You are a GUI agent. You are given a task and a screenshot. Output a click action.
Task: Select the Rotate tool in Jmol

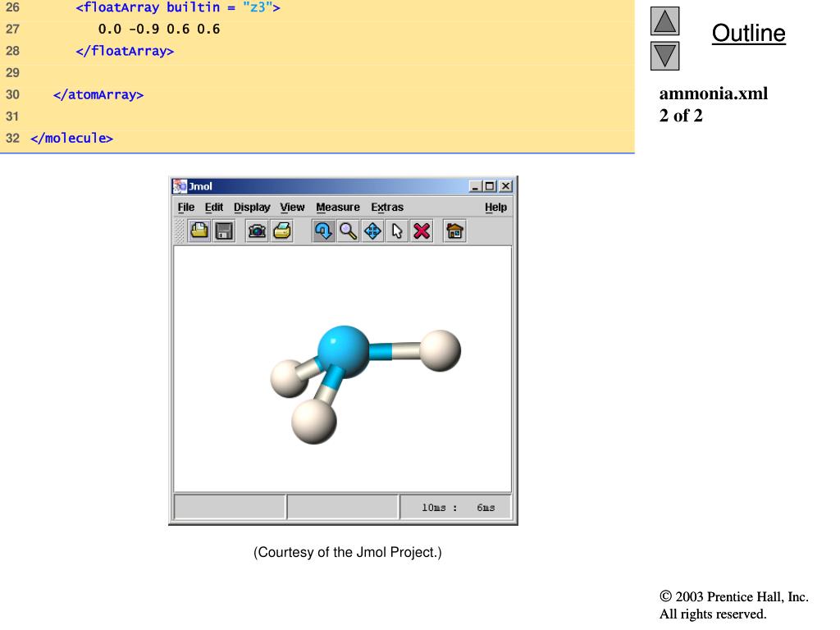(x=323, y=231)
